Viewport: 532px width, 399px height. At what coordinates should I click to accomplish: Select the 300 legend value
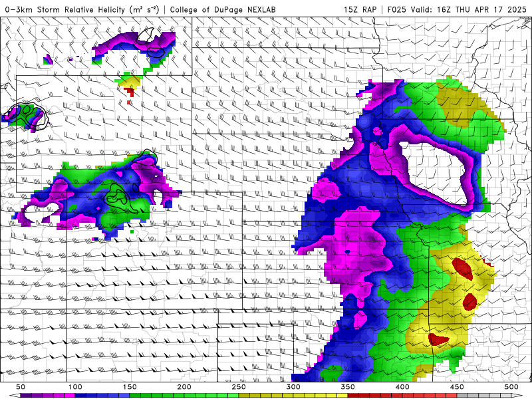pos(293,387)
